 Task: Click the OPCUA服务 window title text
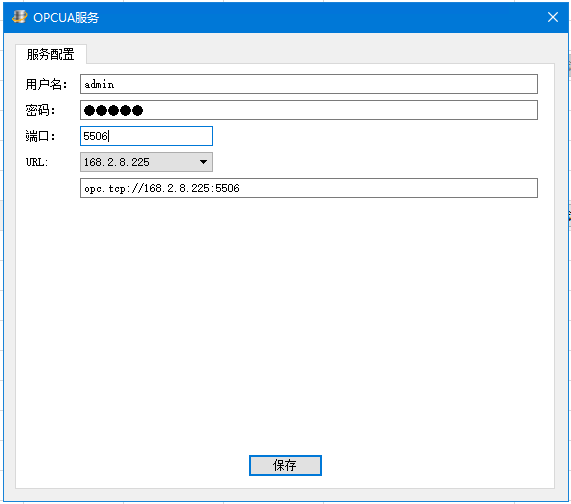[66, 17]
